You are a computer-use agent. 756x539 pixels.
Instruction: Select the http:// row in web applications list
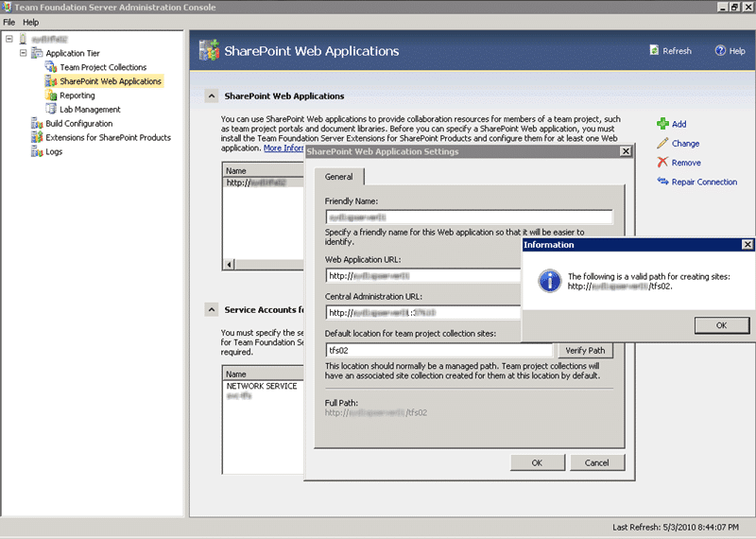tap(265, 183)
